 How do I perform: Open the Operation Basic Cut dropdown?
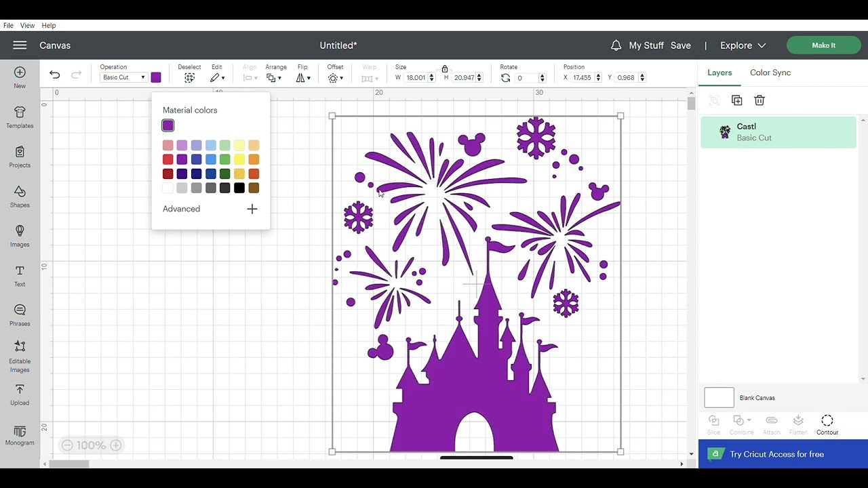[123, 77]
